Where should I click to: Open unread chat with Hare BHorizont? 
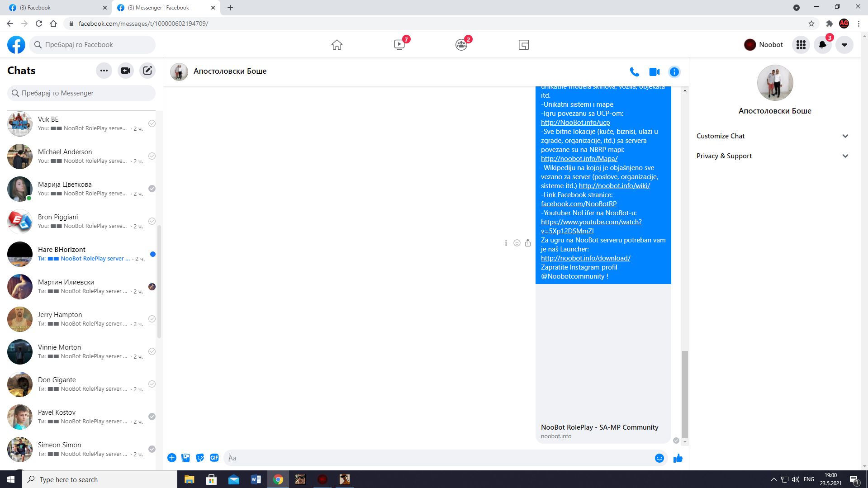coord(81,254)
